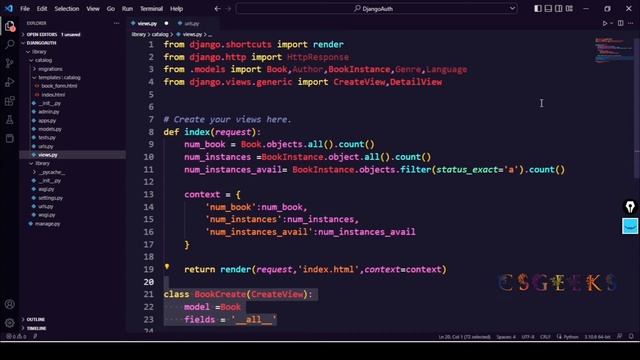Open dropdown next to Run play button
640x360 pixels.
click(x=611, y=23)
